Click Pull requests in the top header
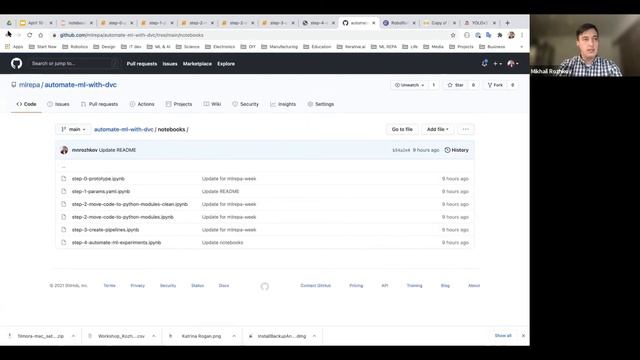Image resolution: width=640 pixels, height=360 pixels. click(142, 64)
